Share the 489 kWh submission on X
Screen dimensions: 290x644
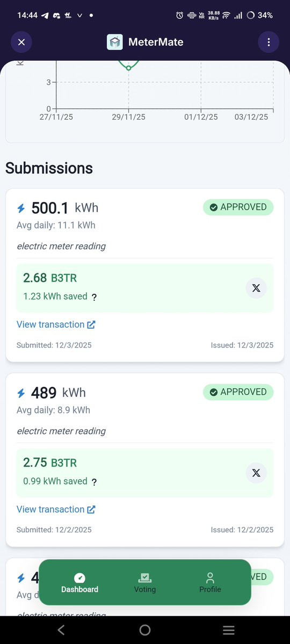256,473
